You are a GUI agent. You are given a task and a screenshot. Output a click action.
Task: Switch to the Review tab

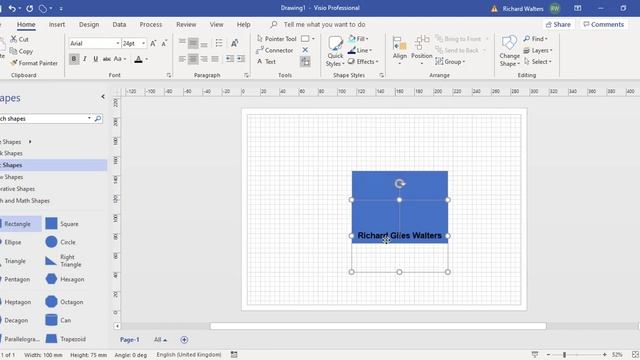click(186, 24)
